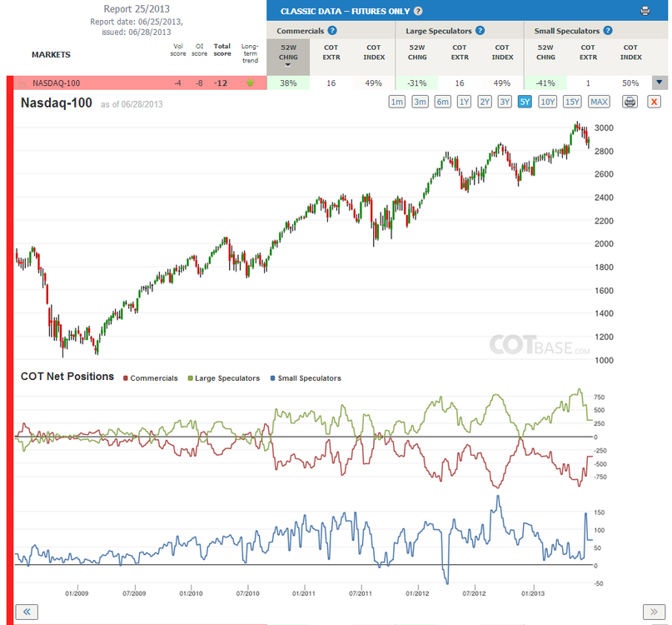Go to next chart with right arrows

[x=654, y=612]
